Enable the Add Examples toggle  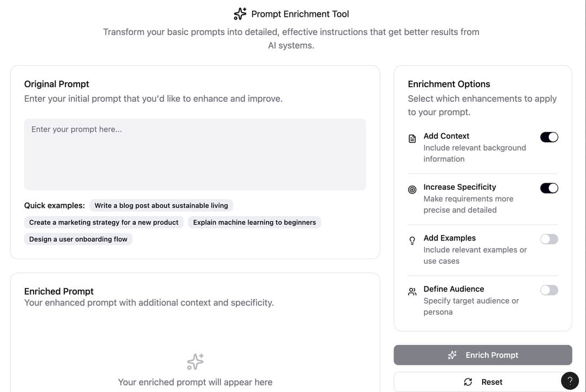point(549,239)
